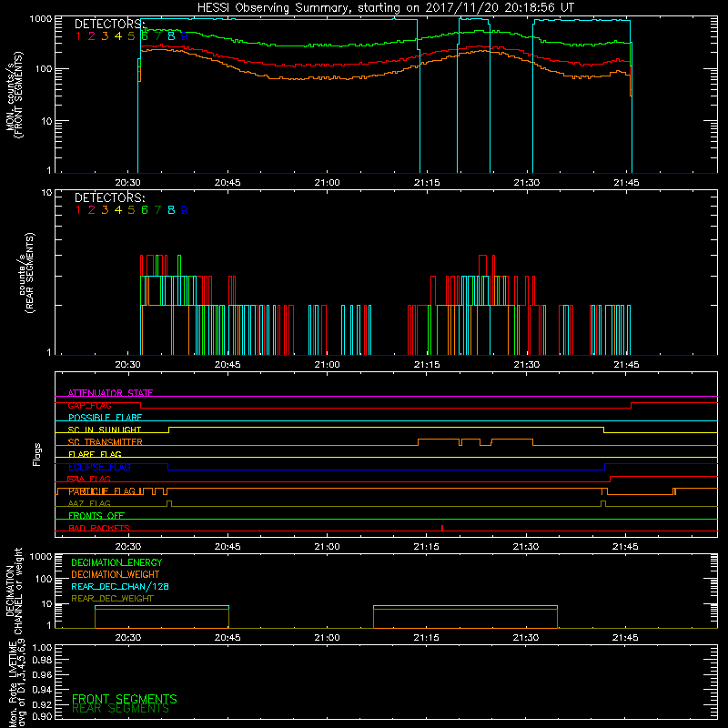Click the 'MON. counts/s (FRONT SEGMENTS)' axis label
The width and height of the screenshot is (728, 728).
(x=15, y=95)
